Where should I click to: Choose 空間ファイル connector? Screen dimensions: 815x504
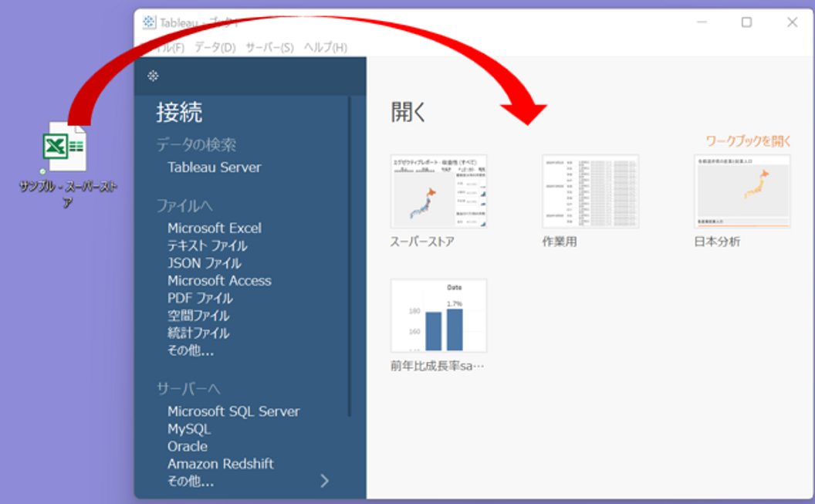pos(198,316)
